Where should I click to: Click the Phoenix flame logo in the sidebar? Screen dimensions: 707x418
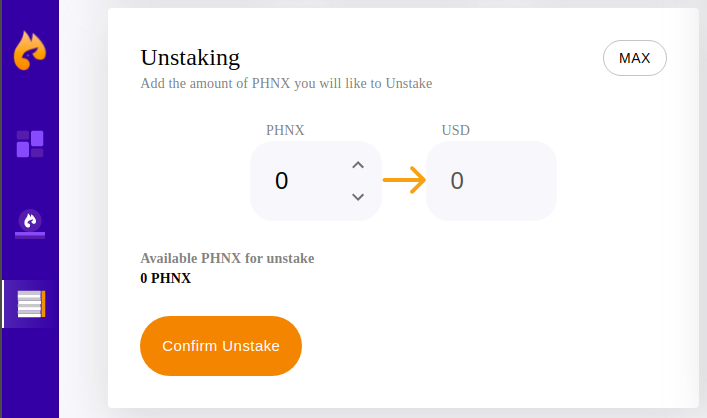point(30,50)
